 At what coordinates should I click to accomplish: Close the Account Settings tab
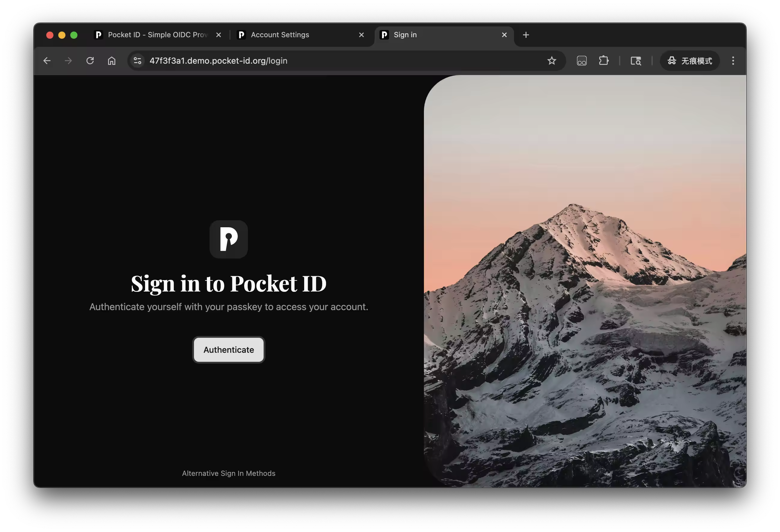click(x=361, y=35)
